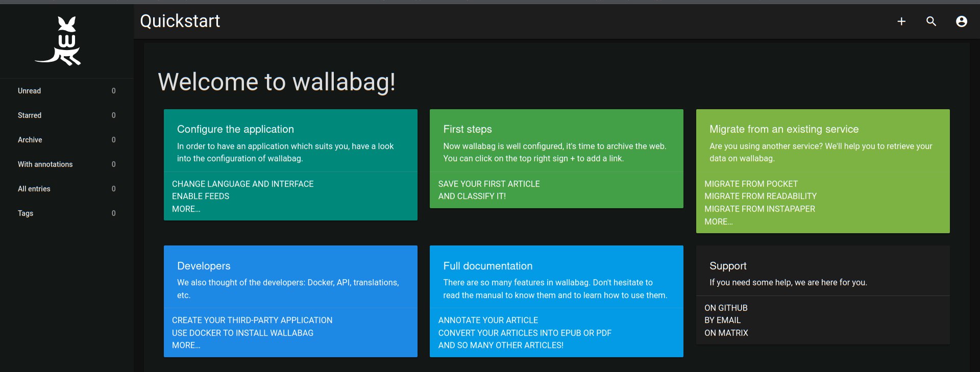980x372 pixels.
Task: Click the Welcome to wallabag! heading
Action: point(277,82)
